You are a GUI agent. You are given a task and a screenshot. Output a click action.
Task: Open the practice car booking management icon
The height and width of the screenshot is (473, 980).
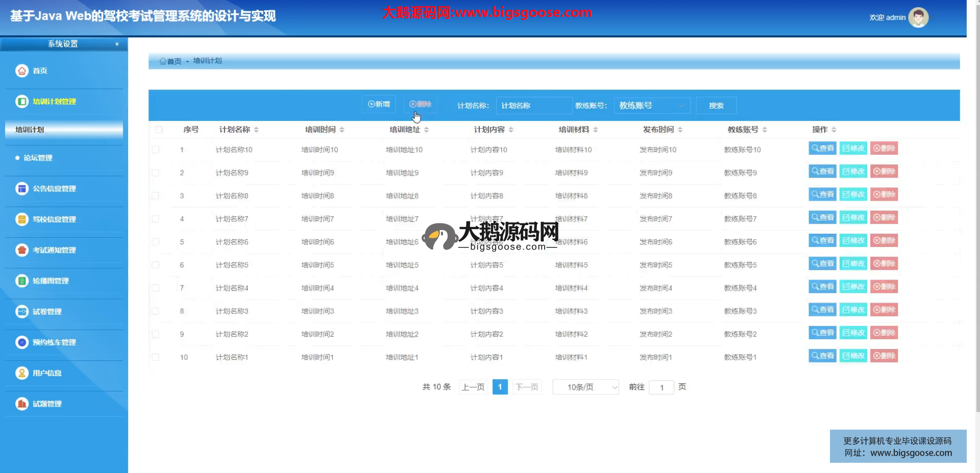coord(22,342)
